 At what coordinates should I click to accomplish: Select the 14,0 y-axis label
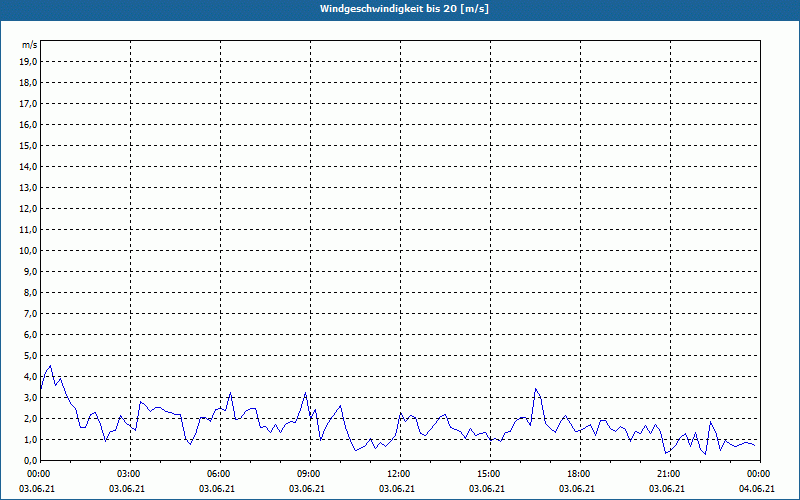pyautogui.click(x=28, y=166)
